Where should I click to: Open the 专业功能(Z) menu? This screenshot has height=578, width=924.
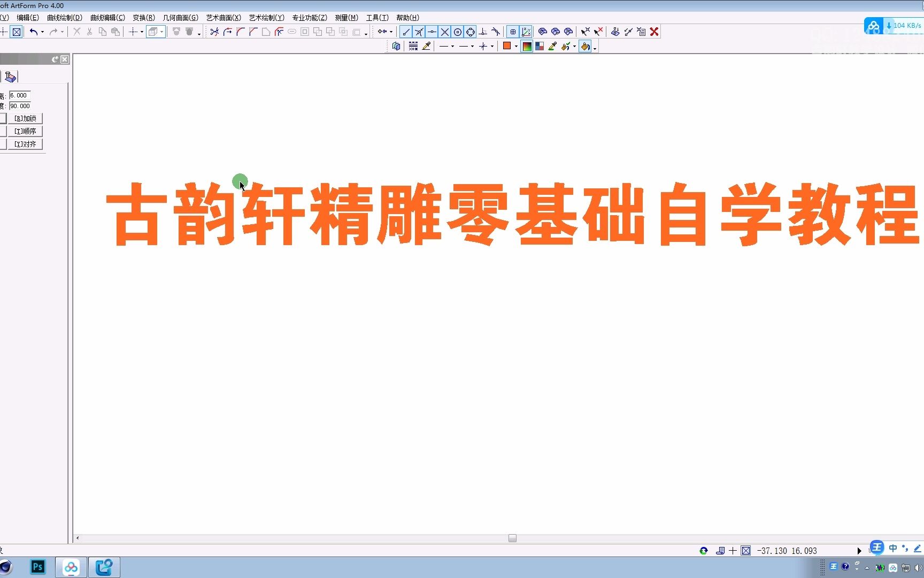point(310,18)
